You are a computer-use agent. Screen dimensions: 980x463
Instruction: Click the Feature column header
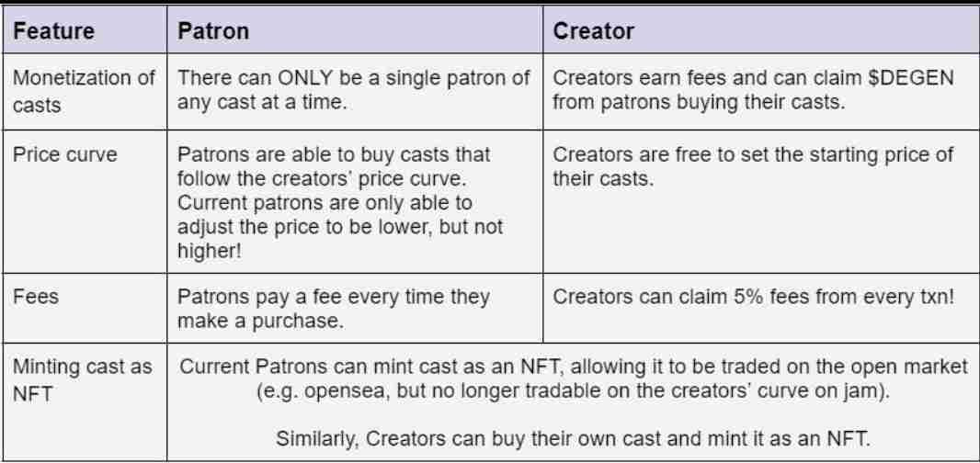(x=53, y=31)
